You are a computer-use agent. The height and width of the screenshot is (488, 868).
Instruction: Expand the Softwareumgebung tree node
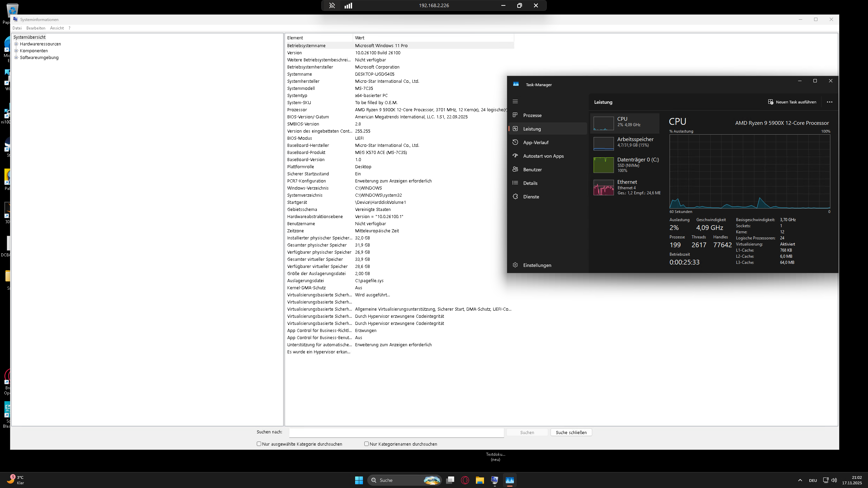[x=16, y=57]
